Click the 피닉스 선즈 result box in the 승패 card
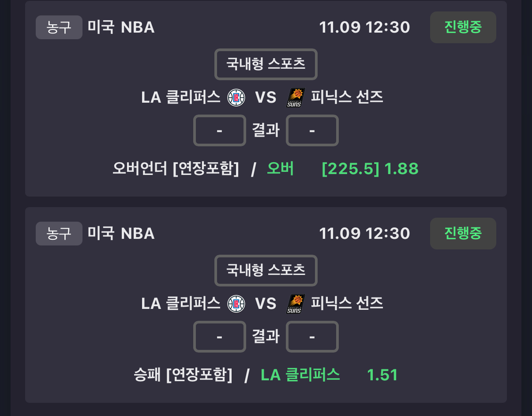The height and width of the screenshot is (416, 532). pyautogui.click(x=312, y=337)
